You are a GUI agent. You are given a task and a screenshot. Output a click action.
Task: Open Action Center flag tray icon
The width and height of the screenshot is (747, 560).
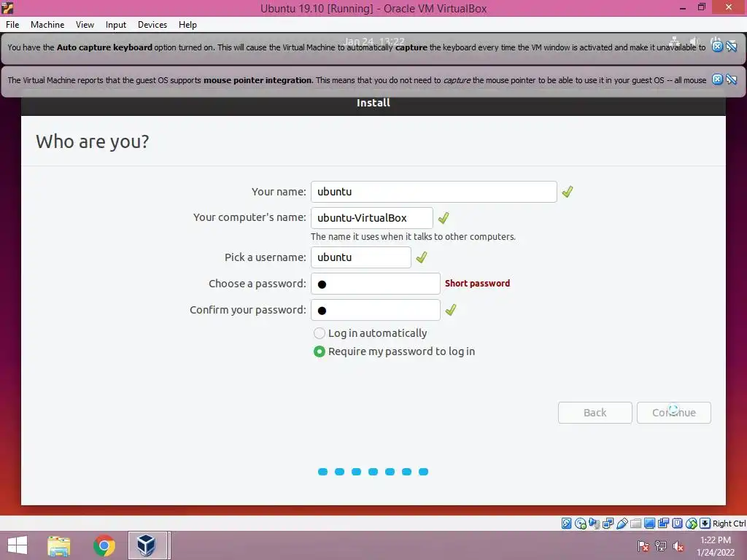point(643,546)
